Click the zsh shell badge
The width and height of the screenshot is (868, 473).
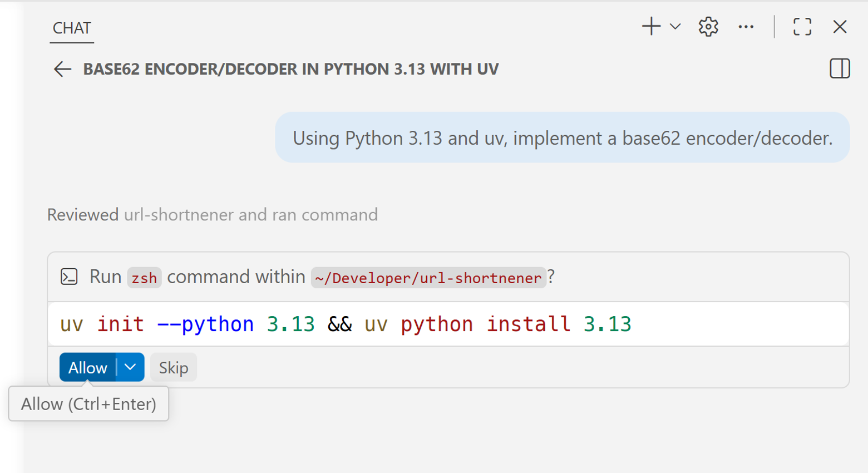pos(144,278)
